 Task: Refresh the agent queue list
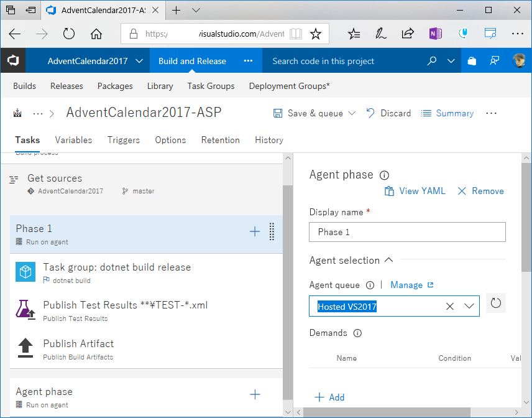click(x=496, y=303)
